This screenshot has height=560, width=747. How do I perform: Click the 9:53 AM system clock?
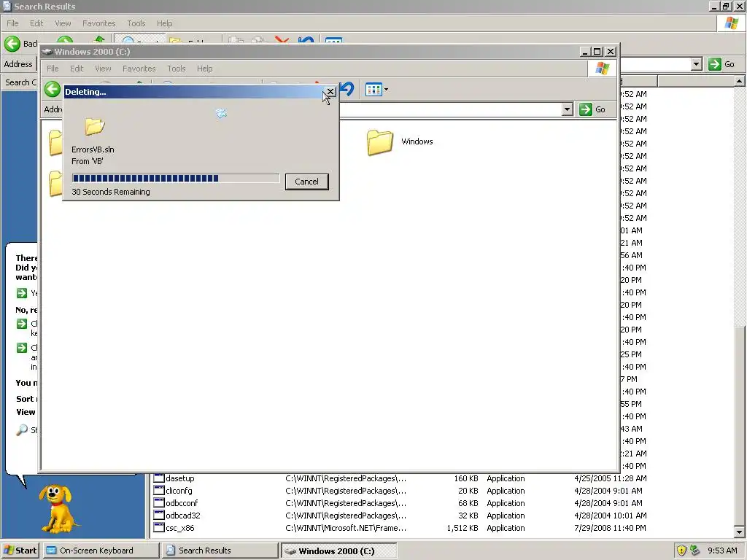722,551
